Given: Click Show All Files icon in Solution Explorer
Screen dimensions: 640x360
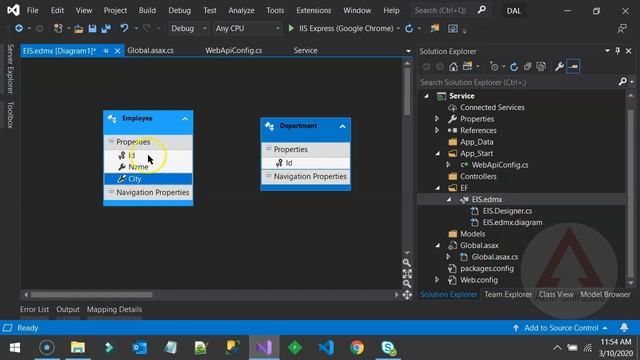Looking at the screenshot, I should click(x=541, y=67).
